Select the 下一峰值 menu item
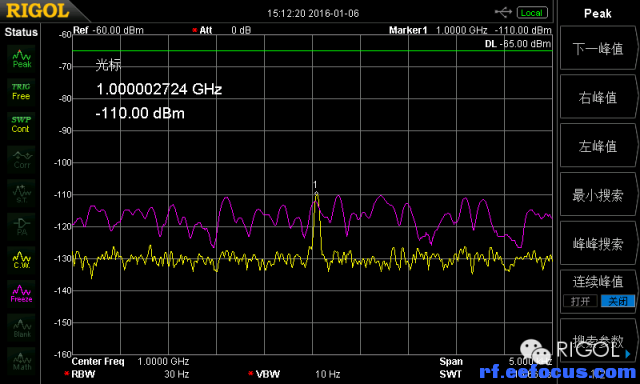 [598, 49]
